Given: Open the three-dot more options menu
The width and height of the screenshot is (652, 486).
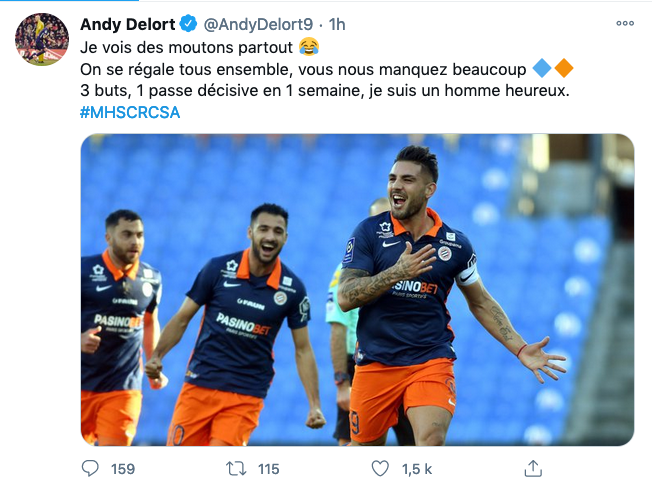Looking at the screenshot, I should pyautogui.click(x=625, y=23).
